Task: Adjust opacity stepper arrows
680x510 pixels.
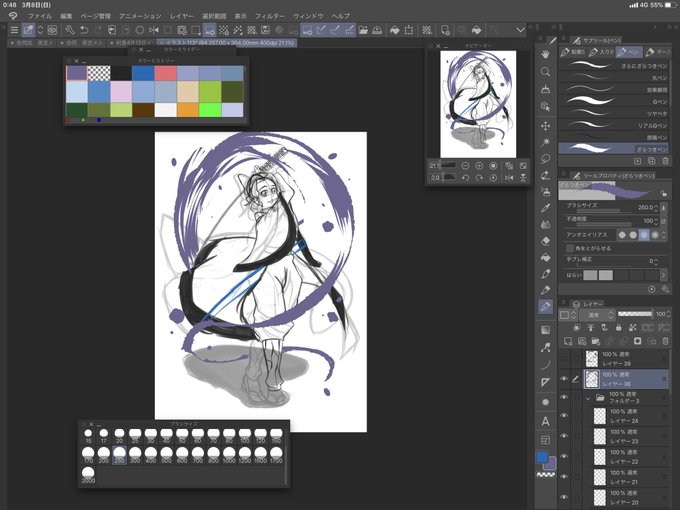Action: [656, 221]
